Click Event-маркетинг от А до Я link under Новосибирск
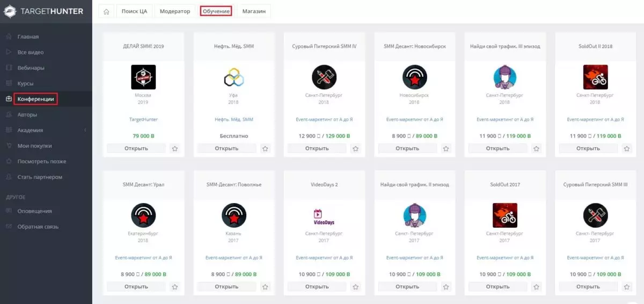644x304 pixels. (x=414, y=120)
